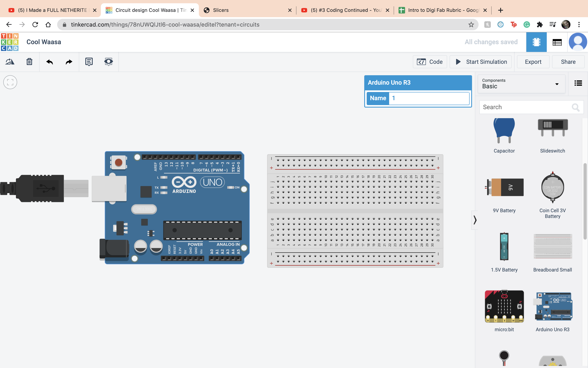Click the red Tp extension icon

coord(513,25)
